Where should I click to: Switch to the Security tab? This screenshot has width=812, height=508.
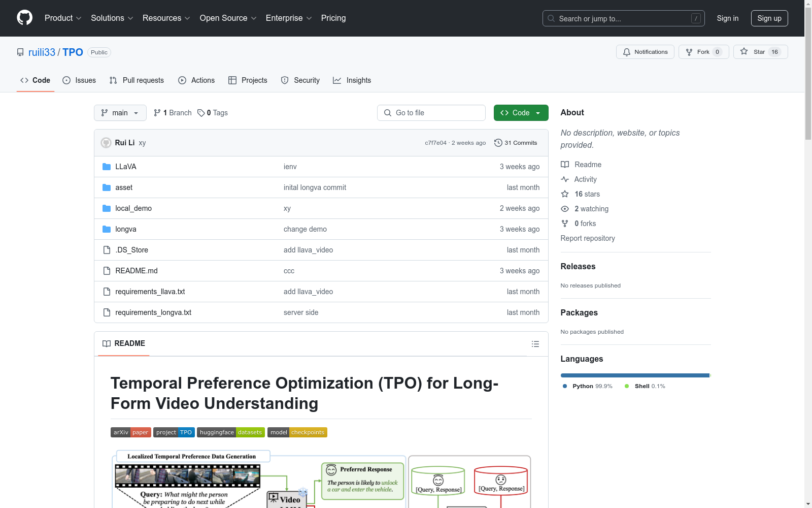point(300,80)
